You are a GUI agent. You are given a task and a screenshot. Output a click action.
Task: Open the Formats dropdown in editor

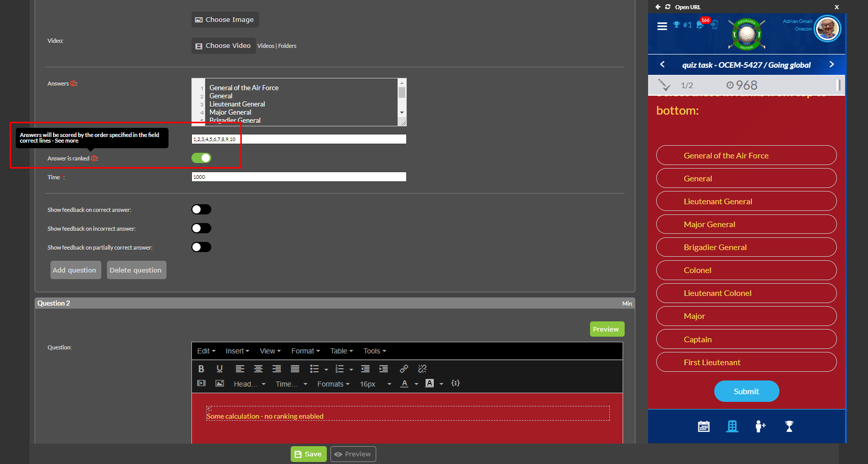333,384
